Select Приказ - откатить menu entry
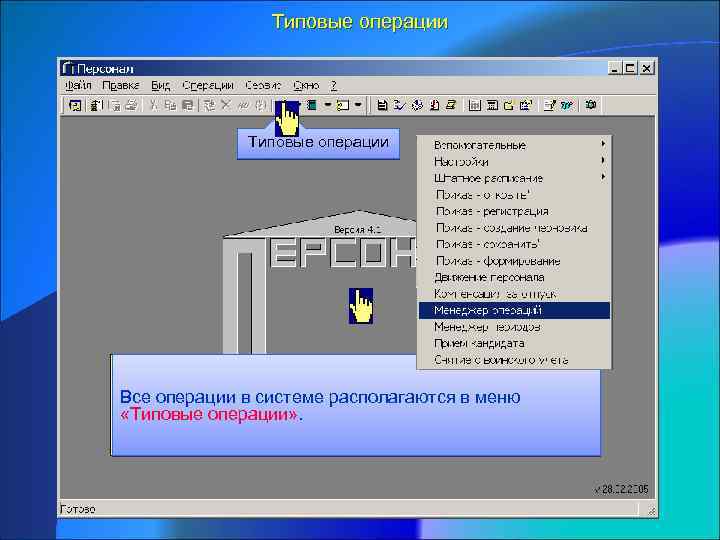 [x=515, y=195]
